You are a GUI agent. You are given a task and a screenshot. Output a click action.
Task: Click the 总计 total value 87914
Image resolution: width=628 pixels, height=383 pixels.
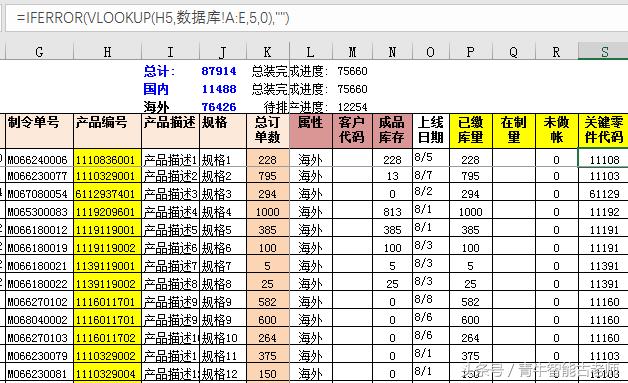(219, 71)
